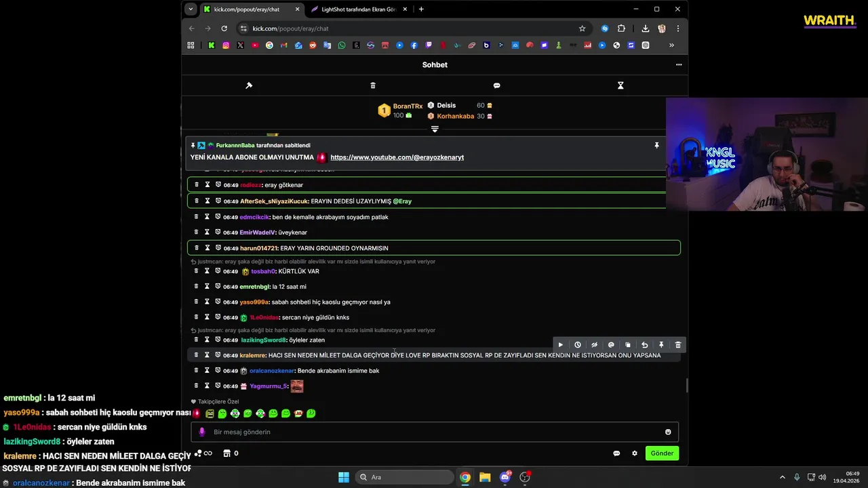Click the taskbar search box 'Ara'
The image size is (868, 488).
(x=404, y=477)
